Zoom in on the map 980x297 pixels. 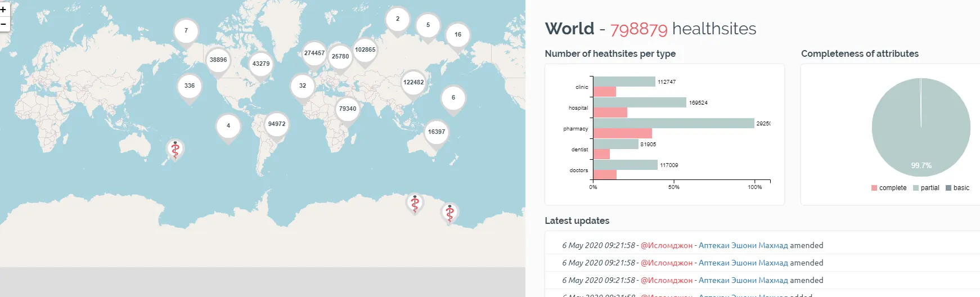[x=3, y=10]
